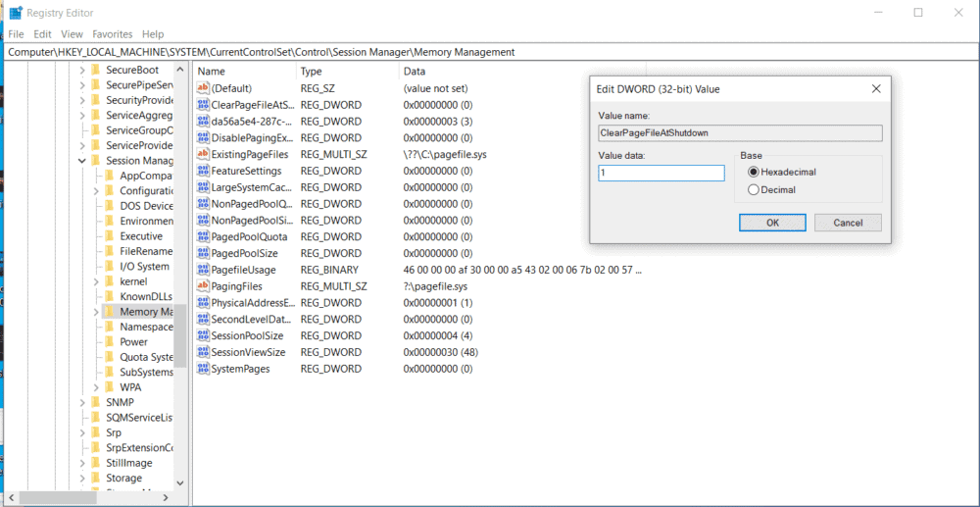Click the (Default) string value icon

(203, 88)
